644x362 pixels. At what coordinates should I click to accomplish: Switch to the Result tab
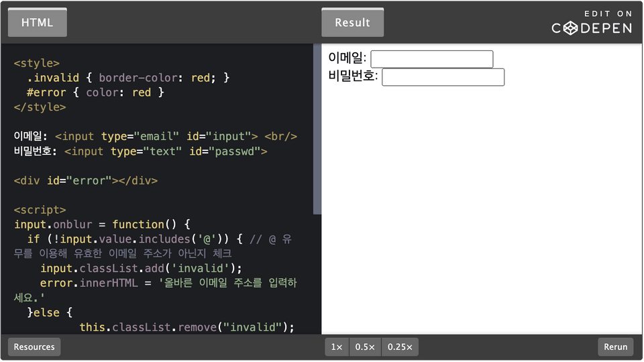click(352, 23)
